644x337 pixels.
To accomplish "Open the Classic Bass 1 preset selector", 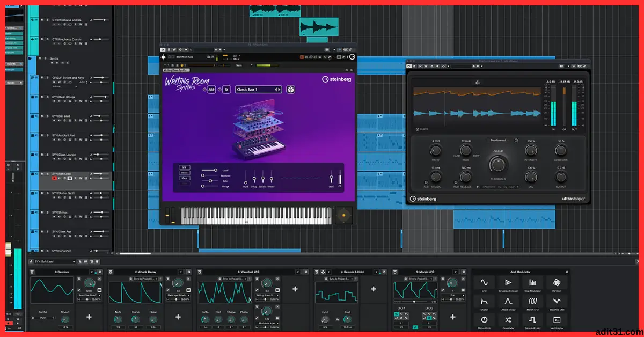I will click(x=259, y=90).
